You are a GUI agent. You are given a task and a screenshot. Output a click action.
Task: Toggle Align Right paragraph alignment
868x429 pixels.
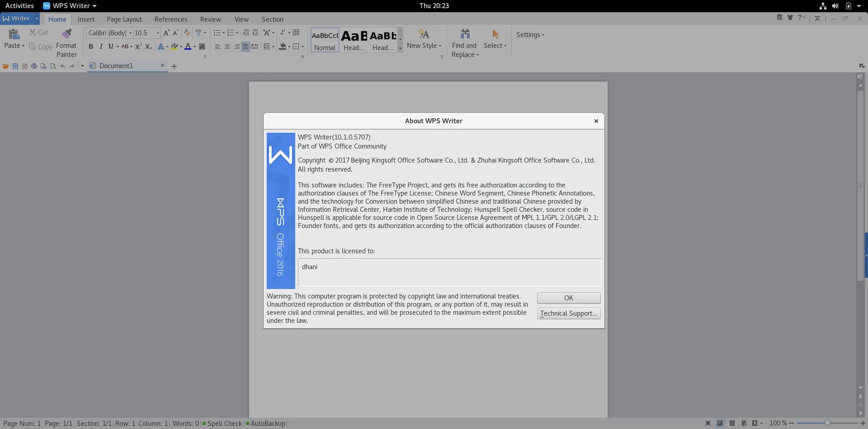coord(236,47)
